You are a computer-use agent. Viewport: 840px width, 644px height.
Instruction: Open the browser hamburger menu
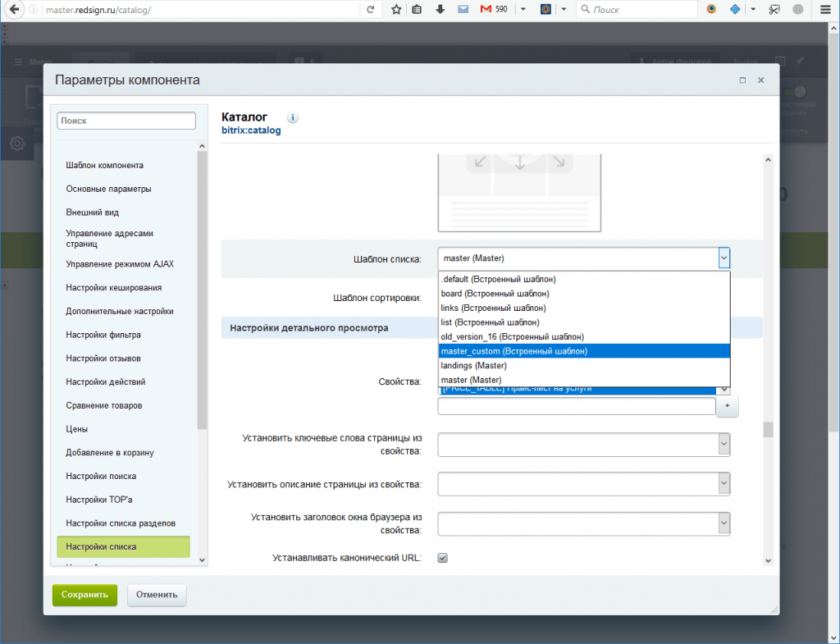point(825,10)
